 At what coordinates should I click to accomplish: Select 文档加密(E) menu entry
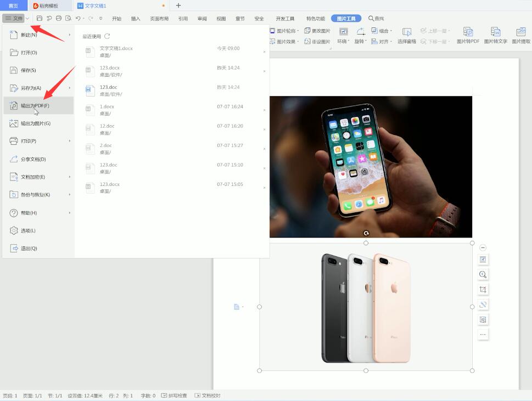(38, 177)
